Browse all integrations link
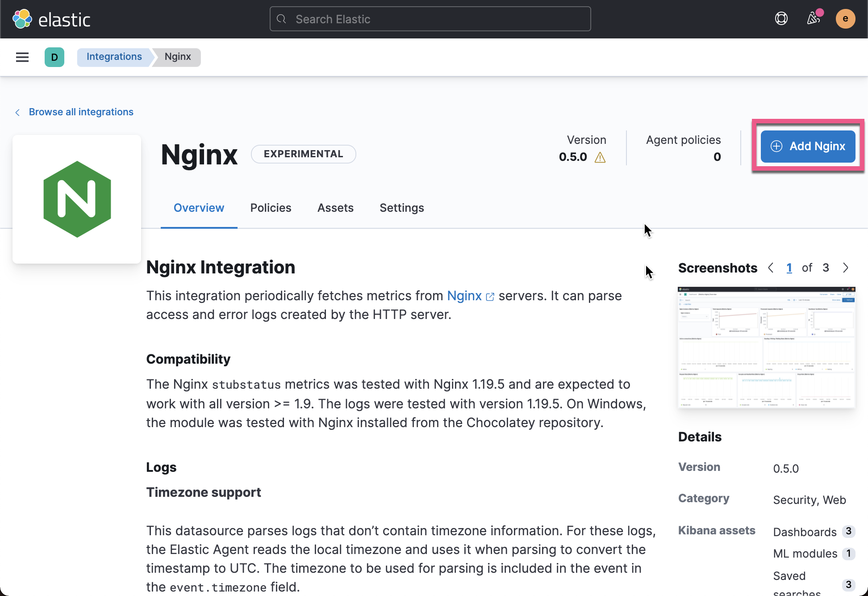868x596 pixels. [x=81, y=112]
